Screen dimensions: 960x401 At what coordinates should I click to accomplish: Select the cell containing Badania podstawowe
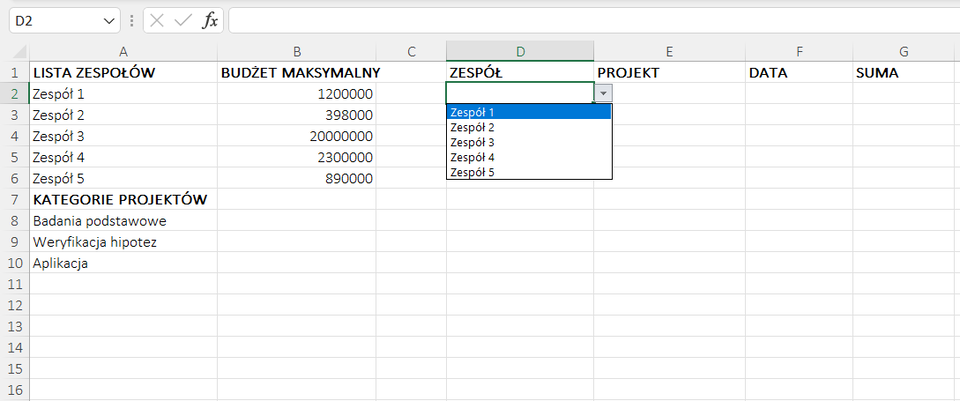tap(123, 221)
